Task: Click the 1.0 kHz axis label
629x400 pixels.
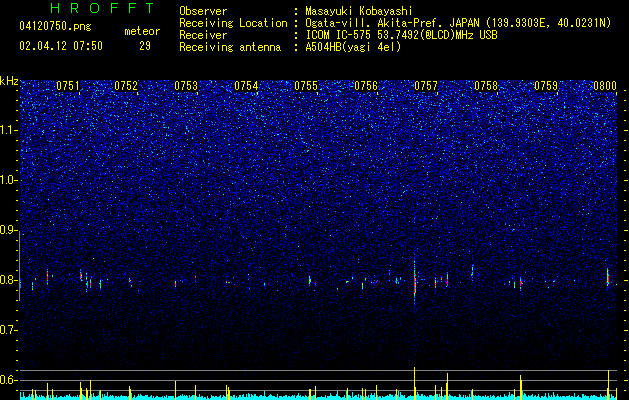Action: pos(9,180)
